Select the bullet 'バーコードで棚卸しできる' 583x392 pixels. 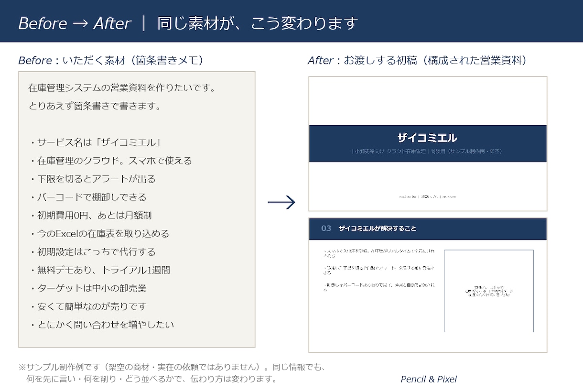(87, 197)
